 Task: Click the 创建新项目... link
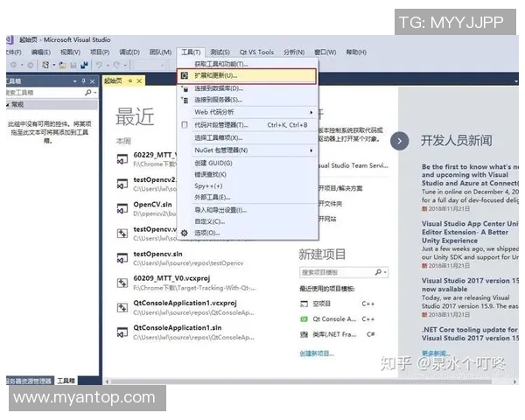(317, 353)
